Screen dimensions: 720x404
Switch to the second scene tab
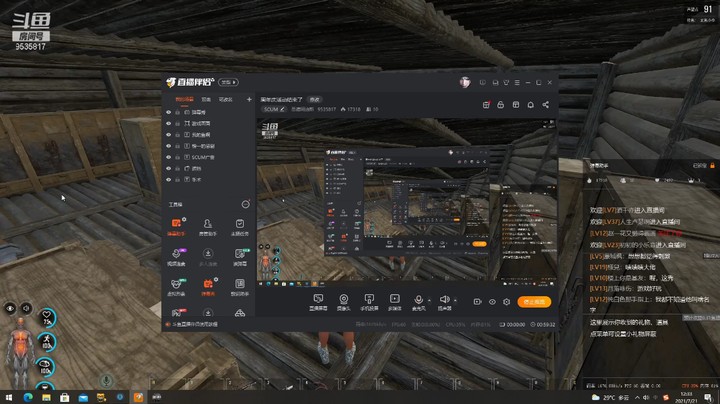click(206, 99)
